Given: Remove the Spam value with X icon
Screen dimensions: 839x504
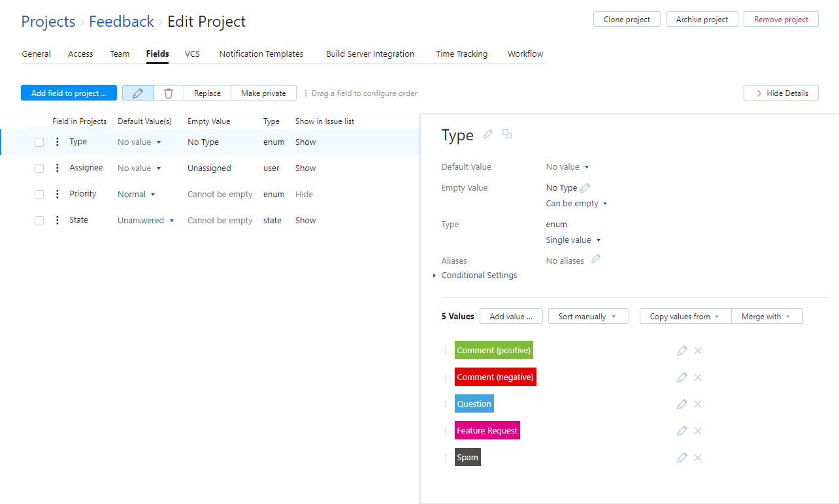Looking at the screenshot, I should pyautogui.click(x=698, y=458).
